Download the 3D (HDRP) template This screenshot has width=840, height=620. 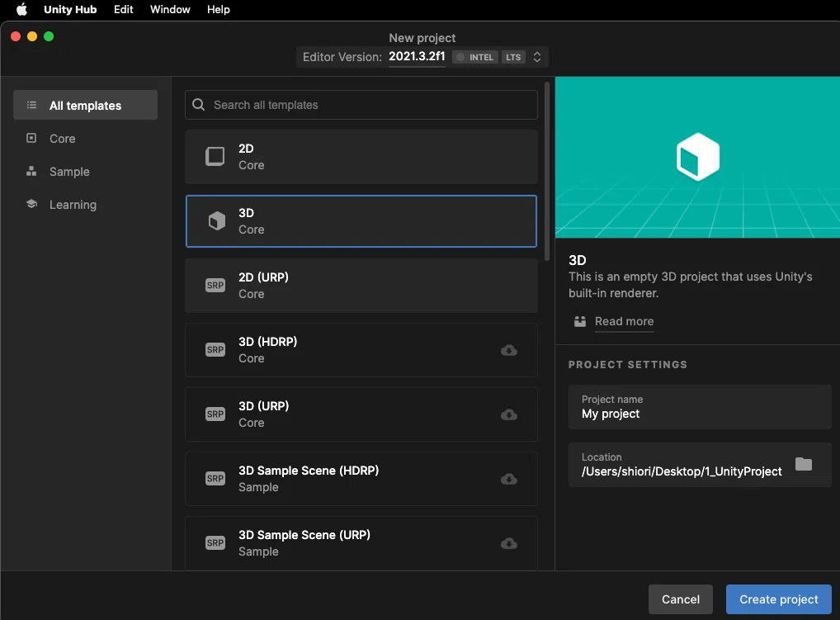tap(509, 351)
